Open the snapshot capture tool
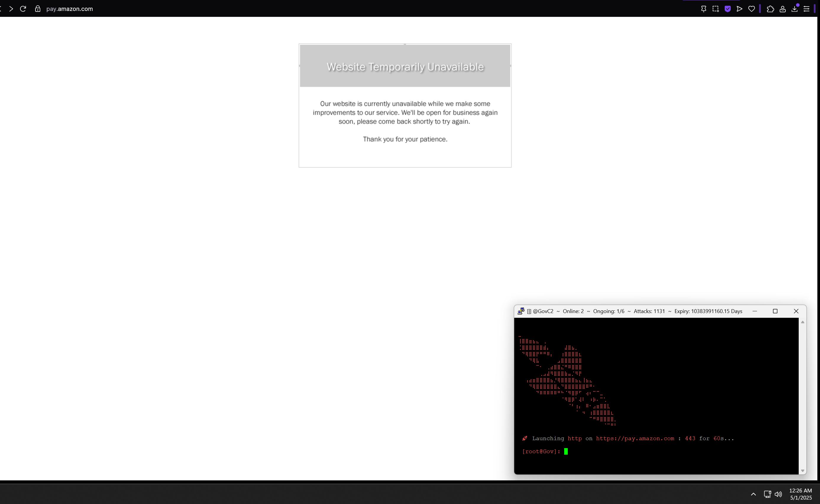Image resolution: width=820 pixels, height=504 pixels. click(x=715, y=9)
